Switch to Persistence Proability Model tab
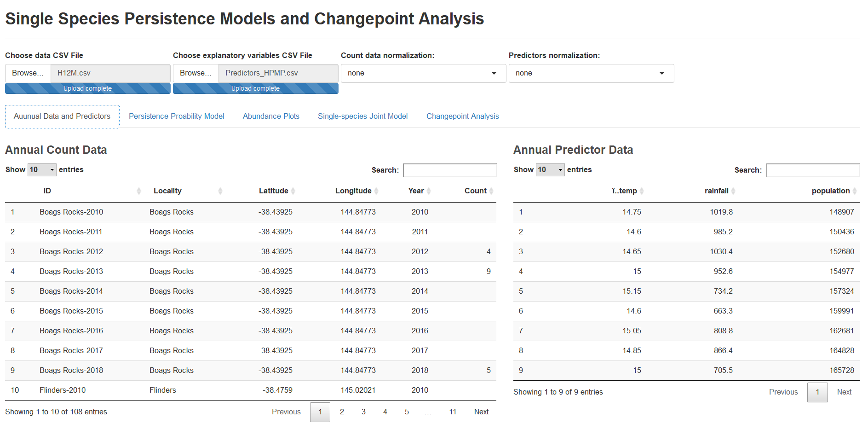 pyautogui.click(x=177, y=116)
